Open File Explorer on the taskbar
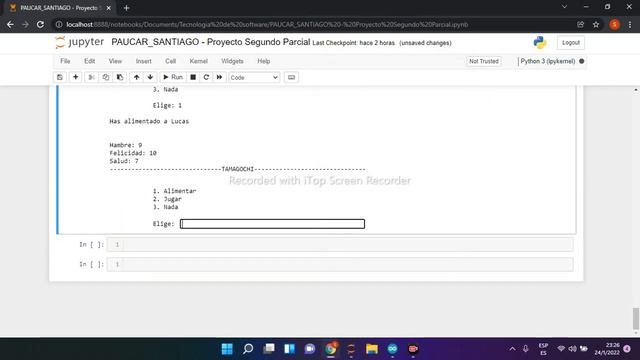This screenshot has width=640, height=360. point(372,349)
